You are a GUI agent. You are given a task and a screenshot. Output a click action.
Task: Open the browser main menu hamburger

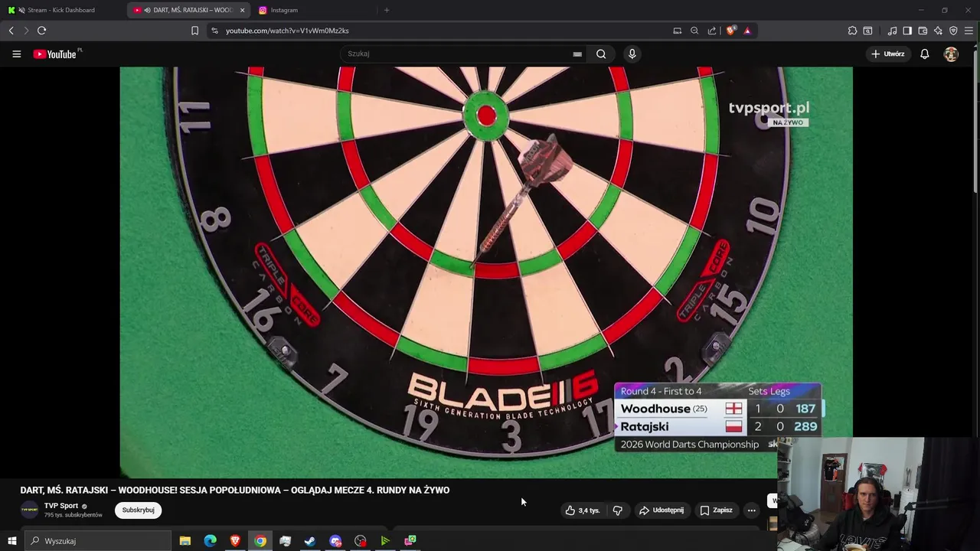pos(969,31)
